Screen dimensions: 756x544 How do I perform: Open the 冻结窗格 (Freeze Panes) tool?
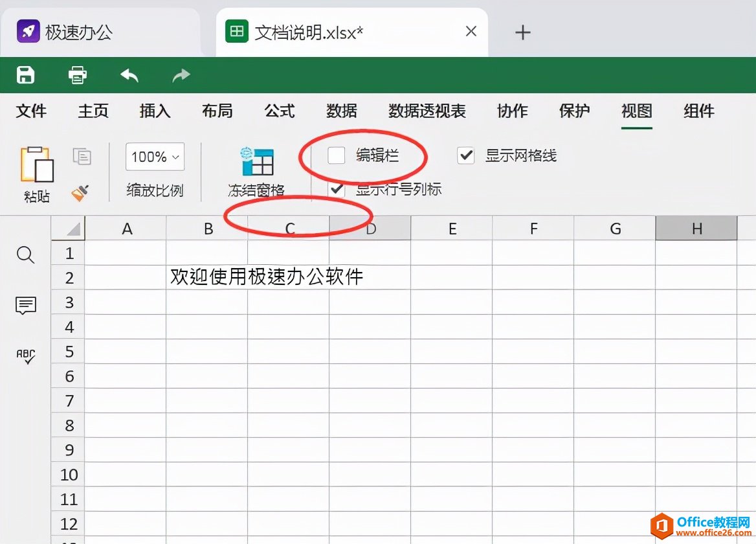pos(258,172)
